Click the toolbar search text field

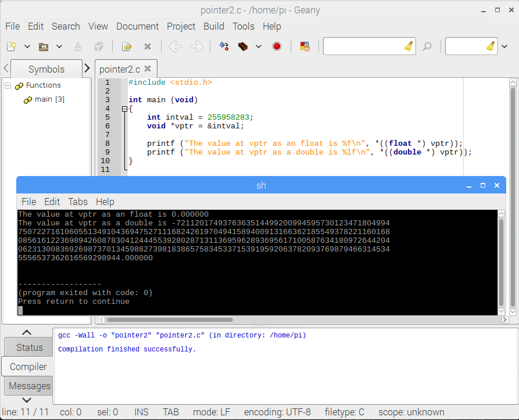(363, 46)
